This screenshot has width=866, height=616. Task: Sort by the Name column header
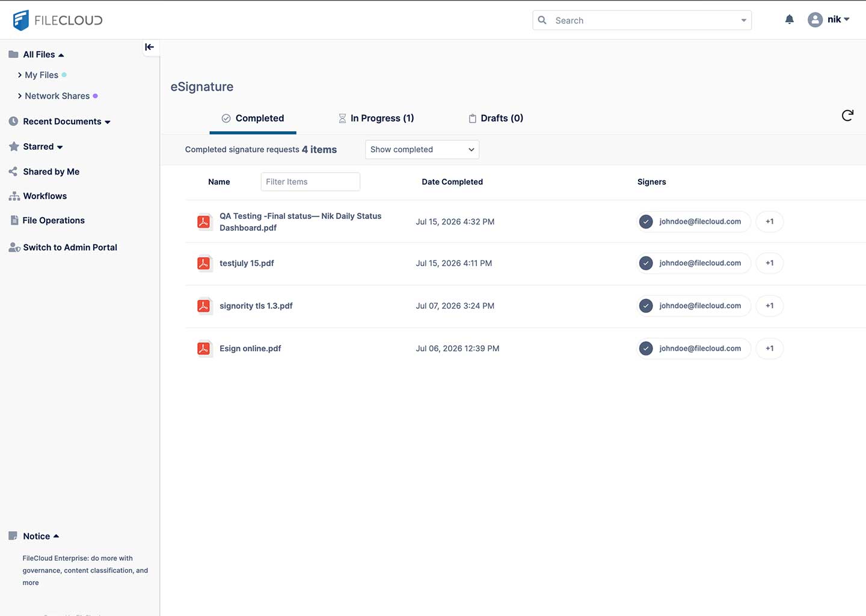click(219, 182)
